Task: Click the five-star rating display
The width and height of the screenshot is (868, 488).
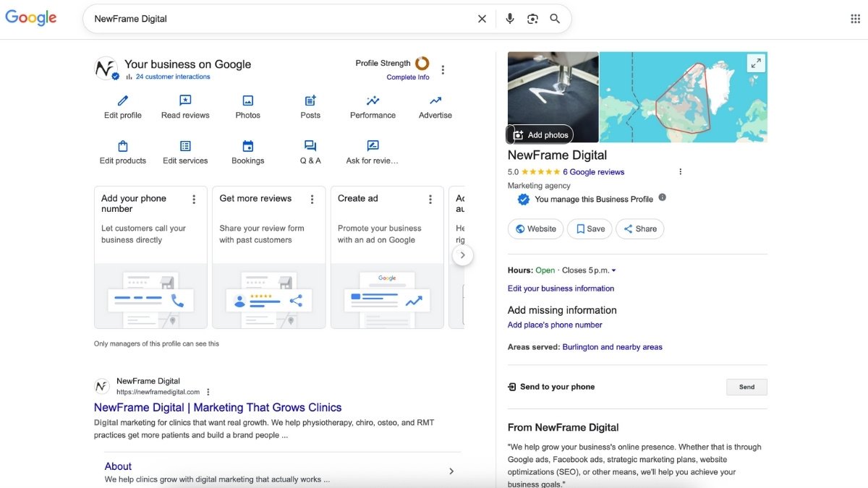Action: point(540,172)
